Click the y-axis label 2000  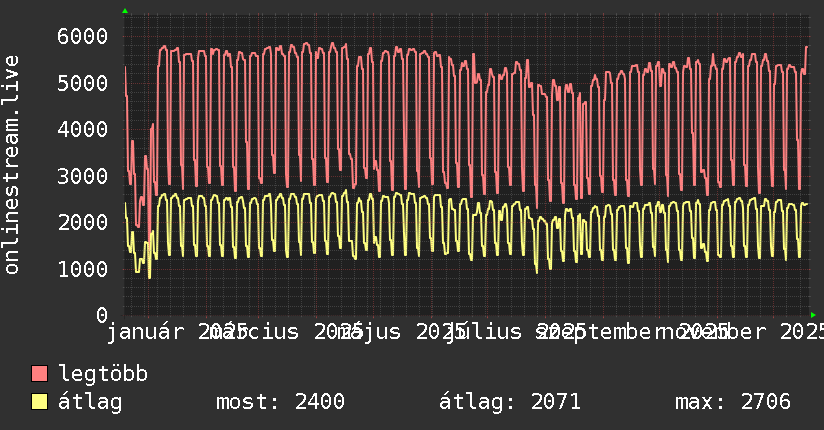(x=83, y=222)
